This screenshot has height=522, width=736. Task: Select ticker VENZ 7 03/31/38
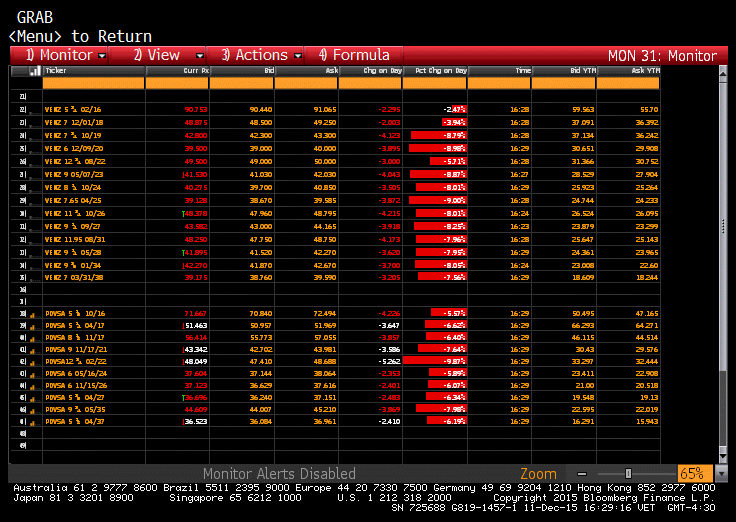[x=74, y=277]
